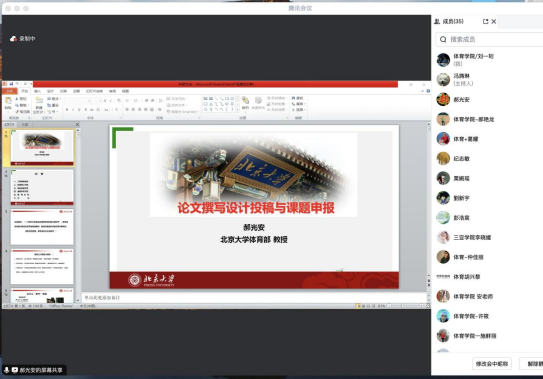This screenshot has height=379, width=543.
Task: Toggle Bold formatting in the font group
Action: [66, 109]
